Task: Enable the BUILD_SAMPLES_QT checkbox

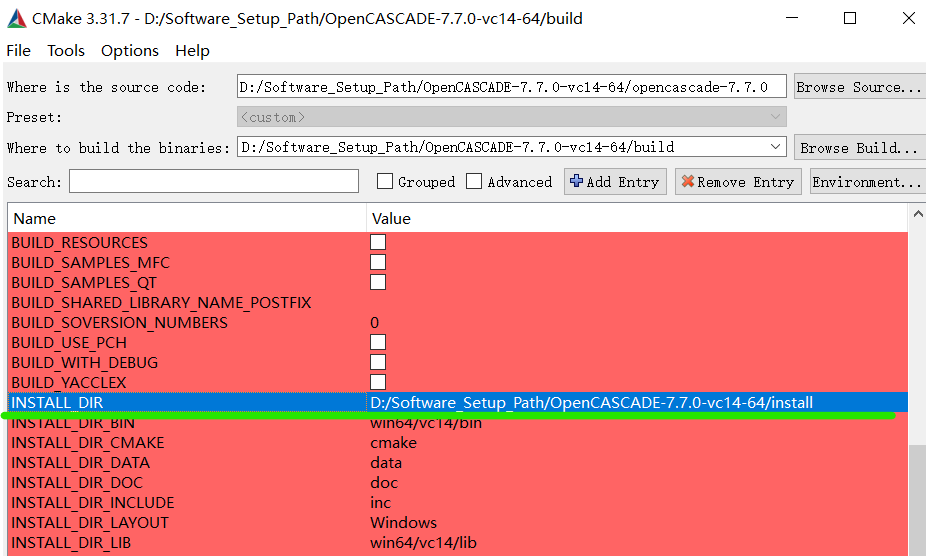Action: (x=378, y=282)
